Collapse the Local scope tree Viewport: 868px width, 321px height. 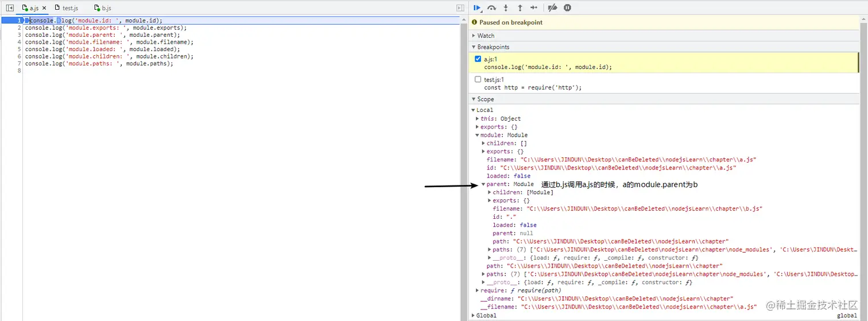click(473, 110)
